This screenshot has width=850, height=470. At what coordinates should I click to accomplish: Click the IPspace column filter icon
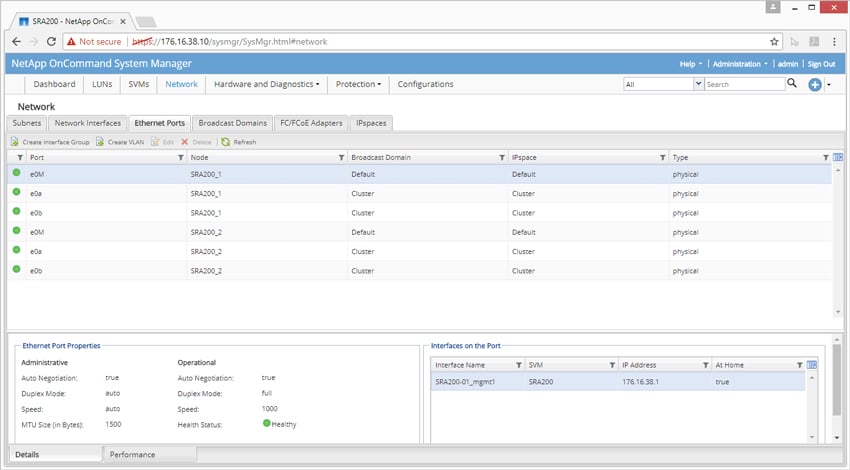click(662, 157)
